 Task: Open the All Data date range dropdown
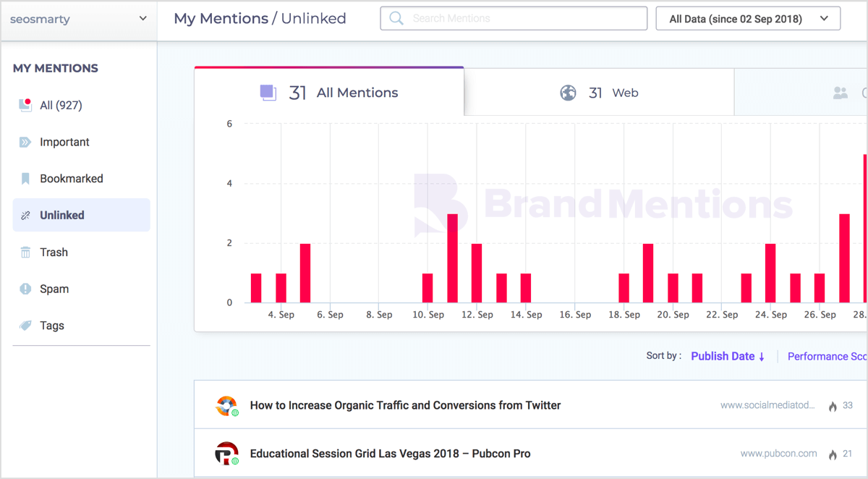(748, 18)
